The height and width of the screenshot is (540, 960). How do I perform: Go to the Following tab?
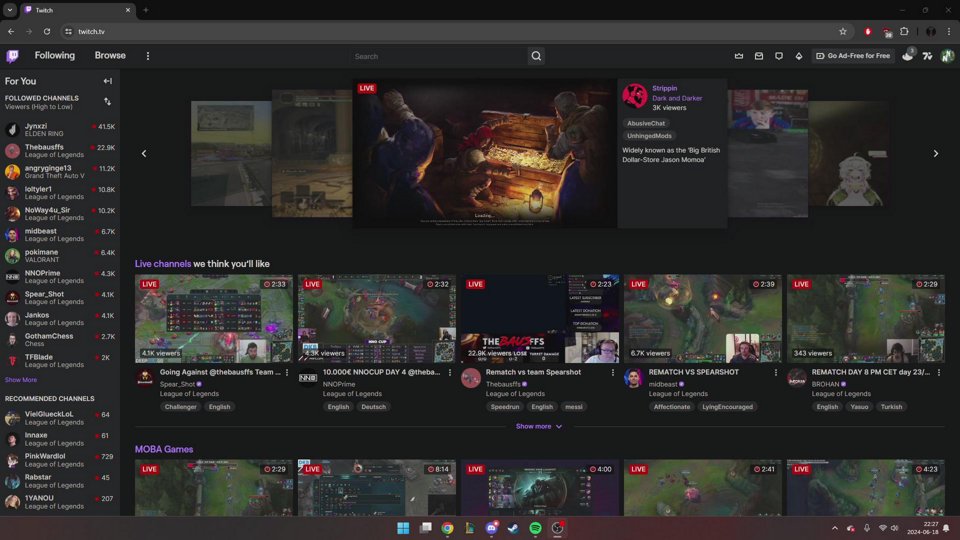(x=54, y=56)
